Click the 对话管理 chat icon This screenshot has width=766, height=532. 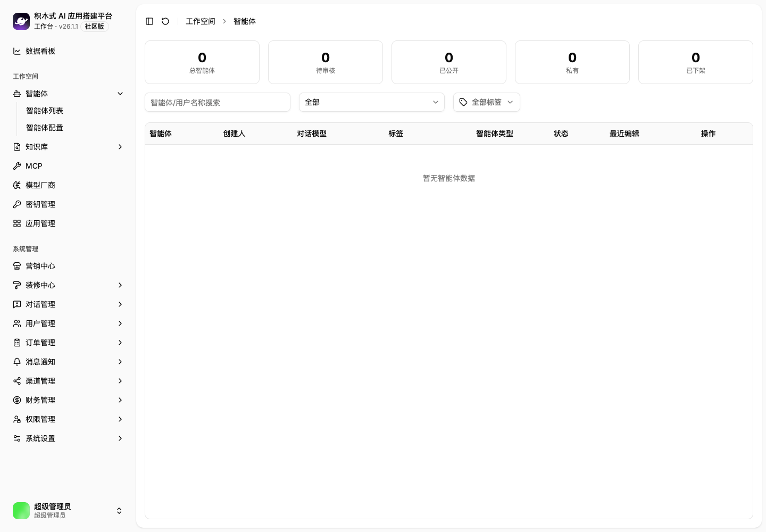click(17, 304)
